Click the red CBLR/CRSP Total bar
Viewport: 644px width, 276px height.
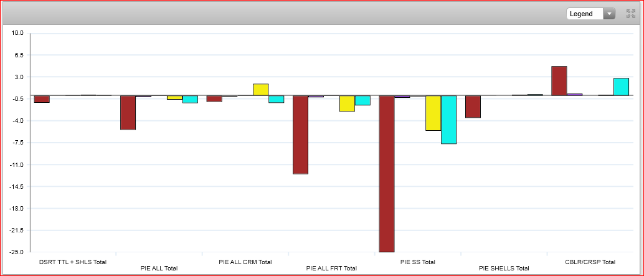[559, 81]
